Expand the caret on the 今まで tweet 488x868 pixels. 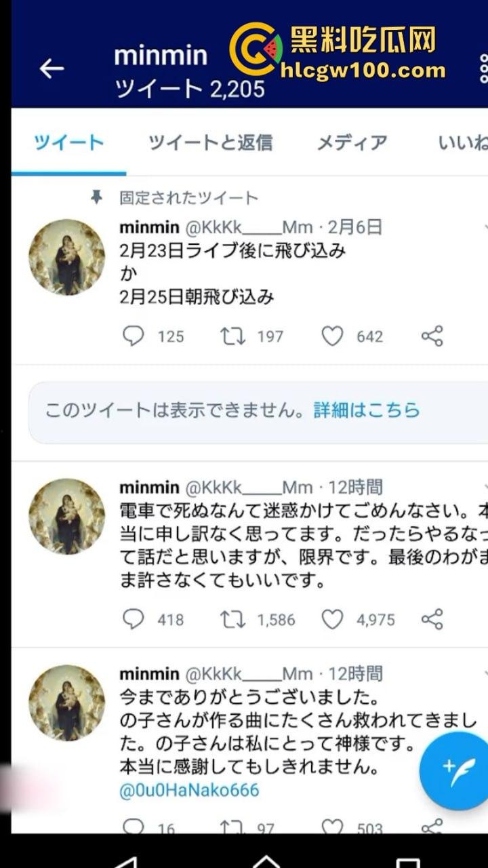click(x=484, y=673)
